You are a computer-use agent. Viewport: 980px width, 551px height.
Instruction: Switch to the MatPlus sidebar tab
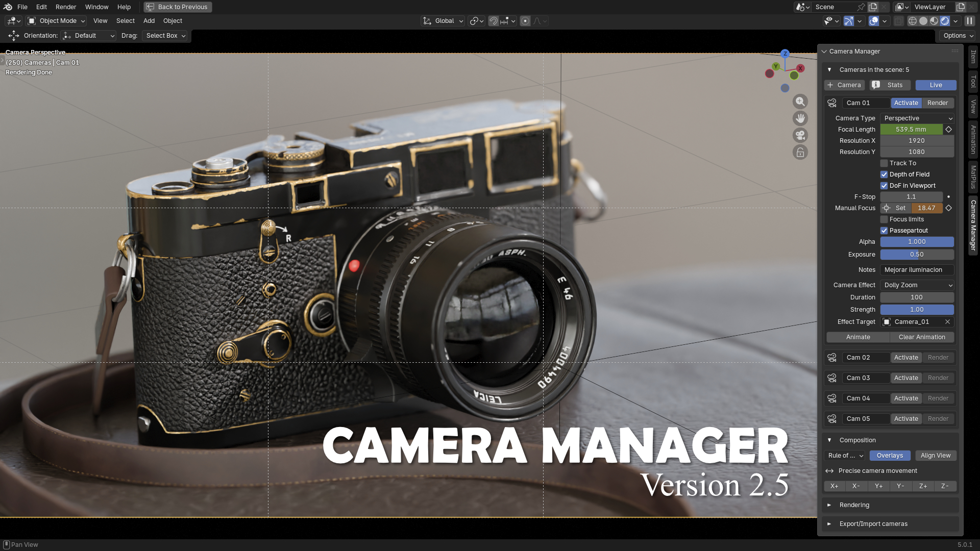click(x=973, y=177)
